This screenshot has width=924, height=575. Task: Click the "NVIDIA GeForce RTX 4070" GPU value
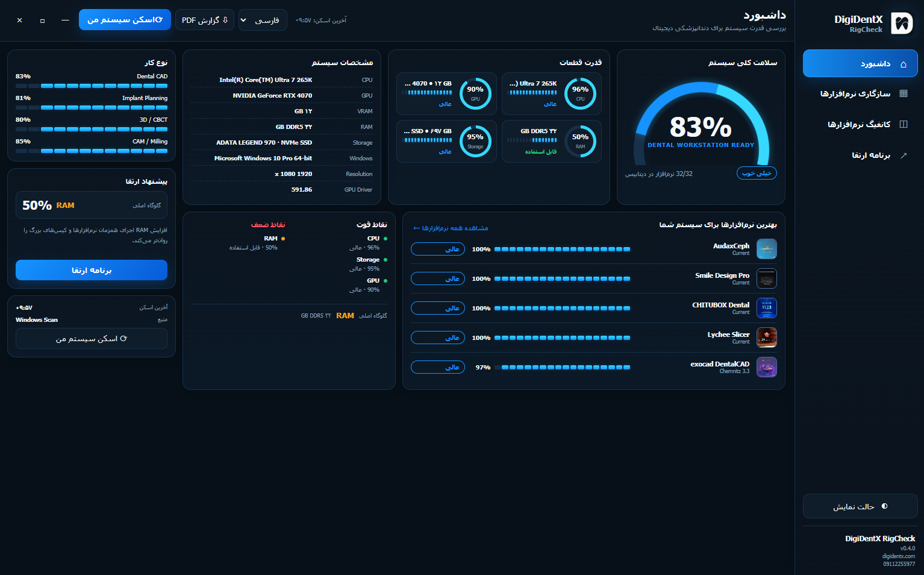(x=272, y=96)
